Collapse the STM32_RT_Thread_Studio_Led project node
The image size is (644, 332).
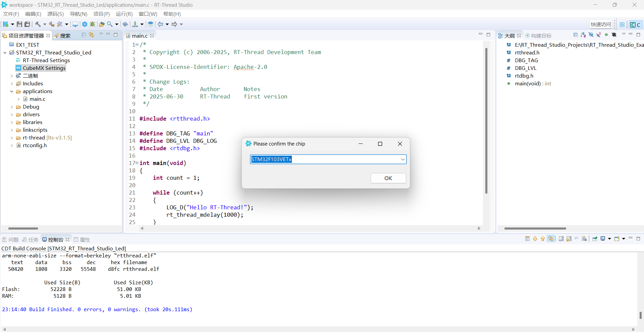pyautogui.click(x=5, y=53)
